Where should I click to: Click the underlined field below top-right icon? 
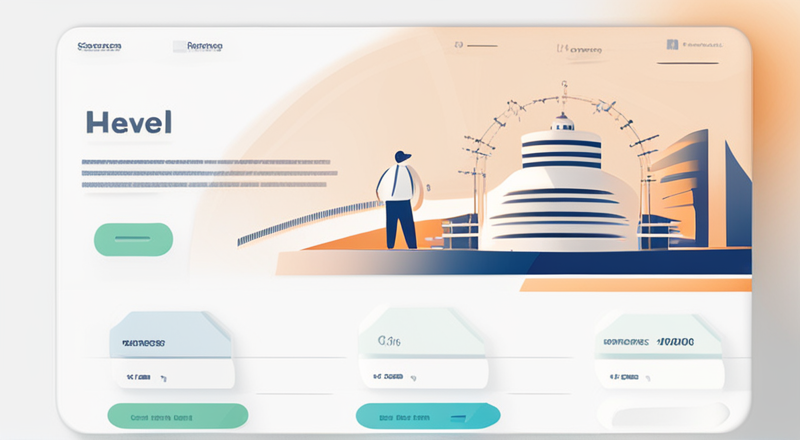click(688, 63)
